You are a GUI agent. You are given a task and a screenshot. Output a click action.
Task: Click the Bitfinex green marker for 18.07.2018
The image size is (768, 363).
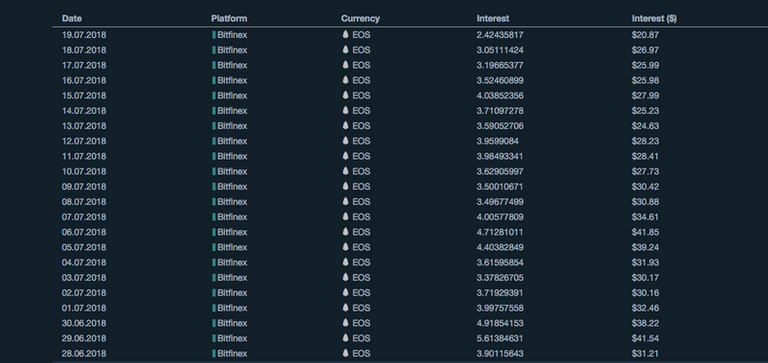click(x=214, y=50)
